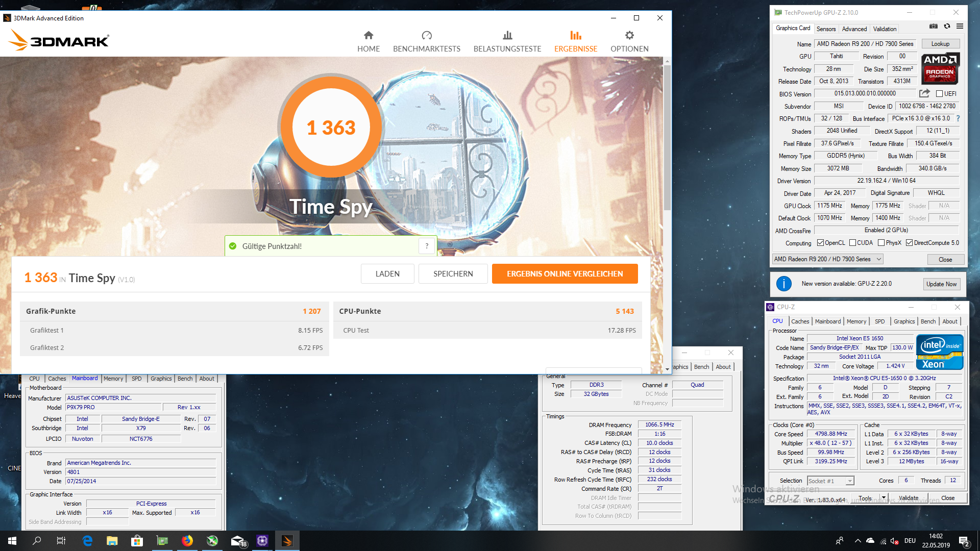Open the SPD tab in right CPU-Z window
Viewport: 980px width, 551px height.
tap(879, 321)
